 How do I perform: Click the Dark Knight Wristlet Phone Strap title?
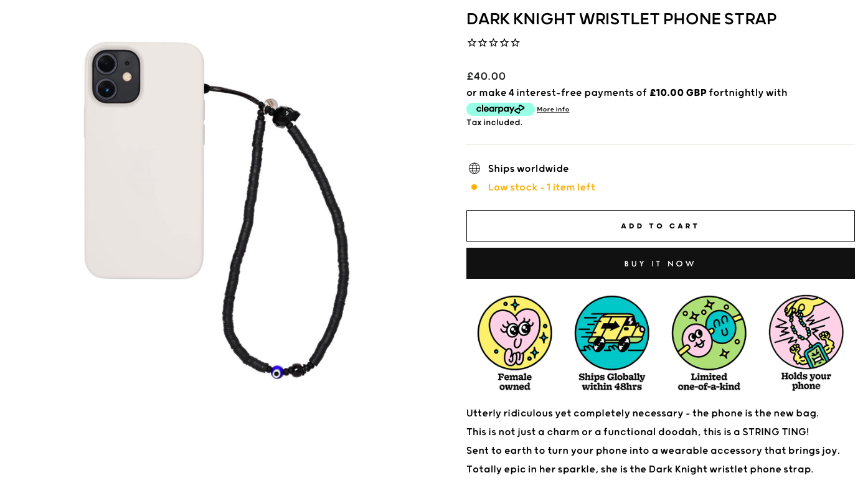tap(621, 19)
